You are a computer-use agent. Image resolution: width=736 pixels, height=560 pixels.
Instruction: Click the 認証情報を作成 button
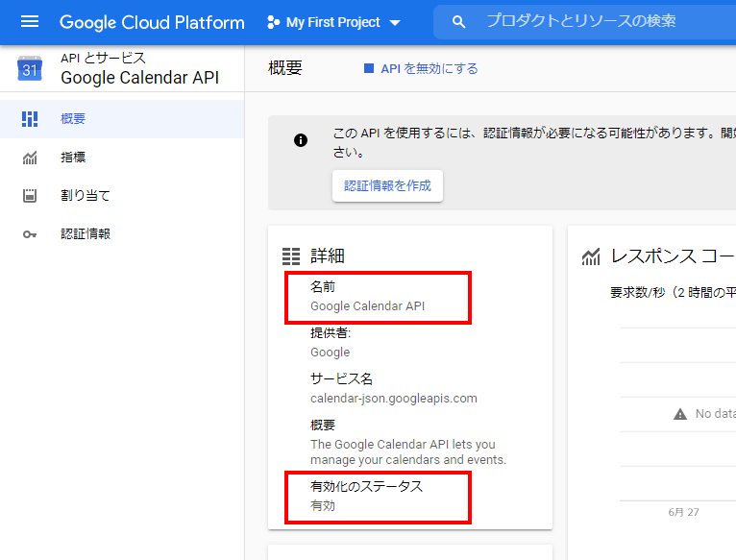point(387,185)
